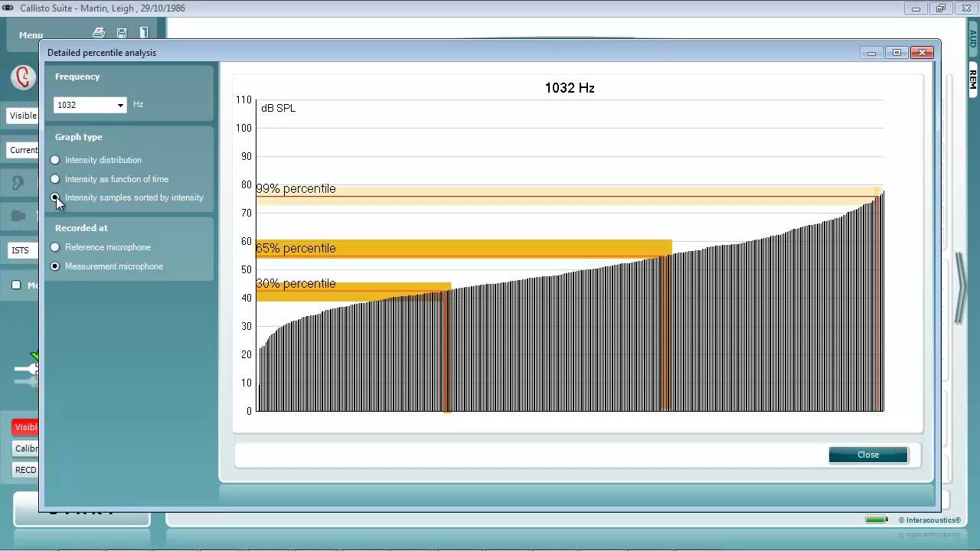The height and width of the screenshot is (551, 980).
Task: Click the red Visible button in left panel
Action: pyautogui.click(x=25, y=427)
